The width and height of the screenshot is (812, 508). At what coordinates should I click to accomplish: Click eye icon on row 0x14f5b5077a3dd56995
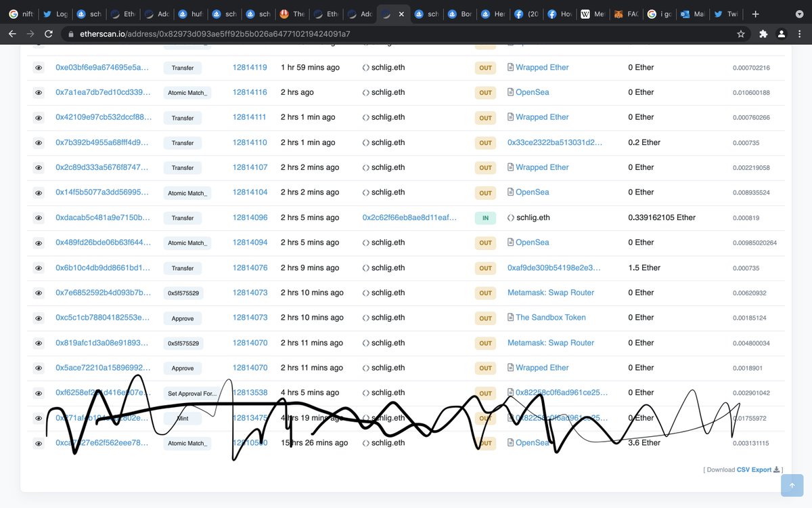point(39,193)
